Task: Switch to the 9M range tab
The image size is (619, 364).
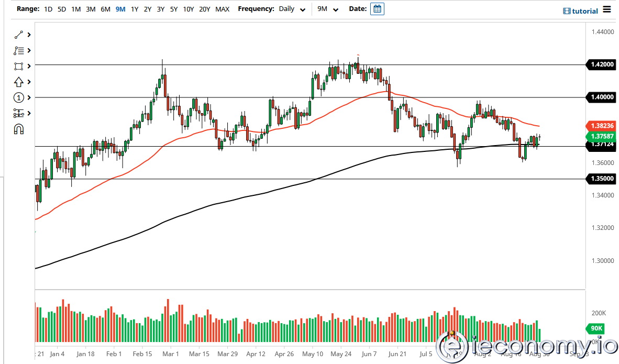Action: coord(120,8)
